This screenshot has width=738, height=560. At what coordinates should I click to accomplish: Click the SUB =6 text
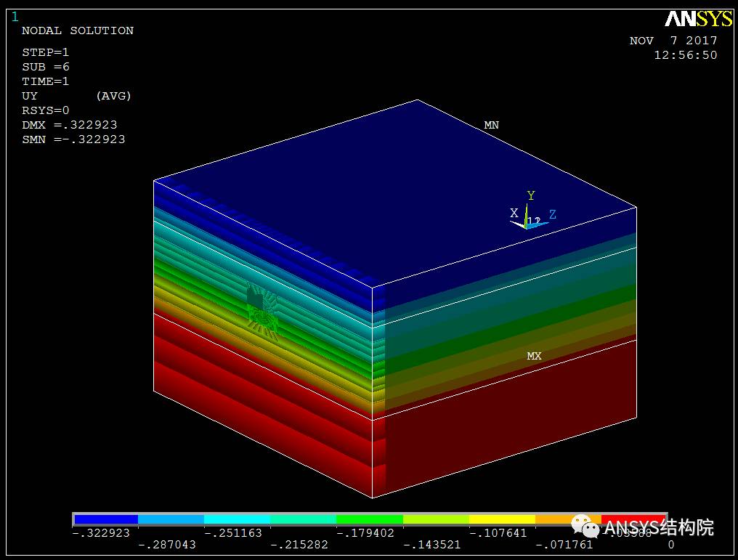coord(45,67)
